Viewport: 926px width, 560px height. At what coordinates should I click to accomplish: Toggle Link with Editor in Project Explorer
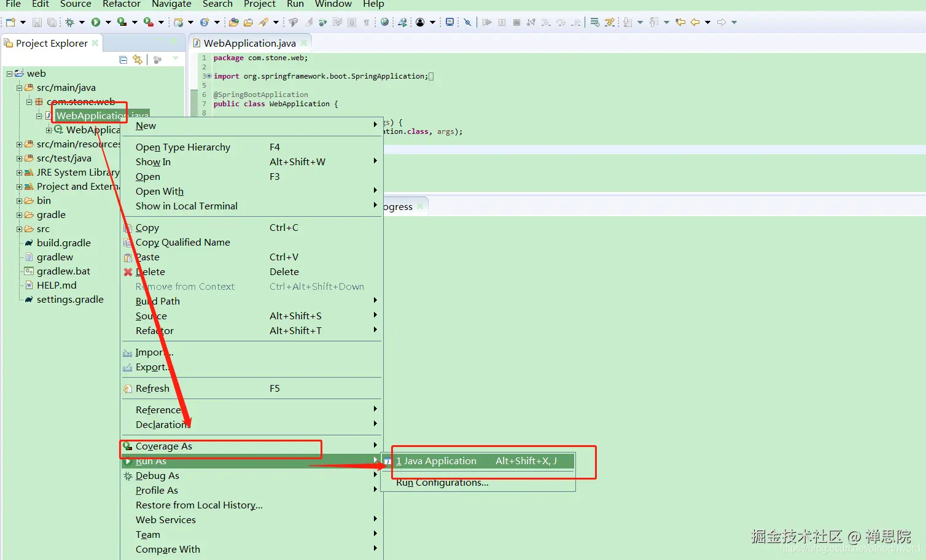(138, 60)
